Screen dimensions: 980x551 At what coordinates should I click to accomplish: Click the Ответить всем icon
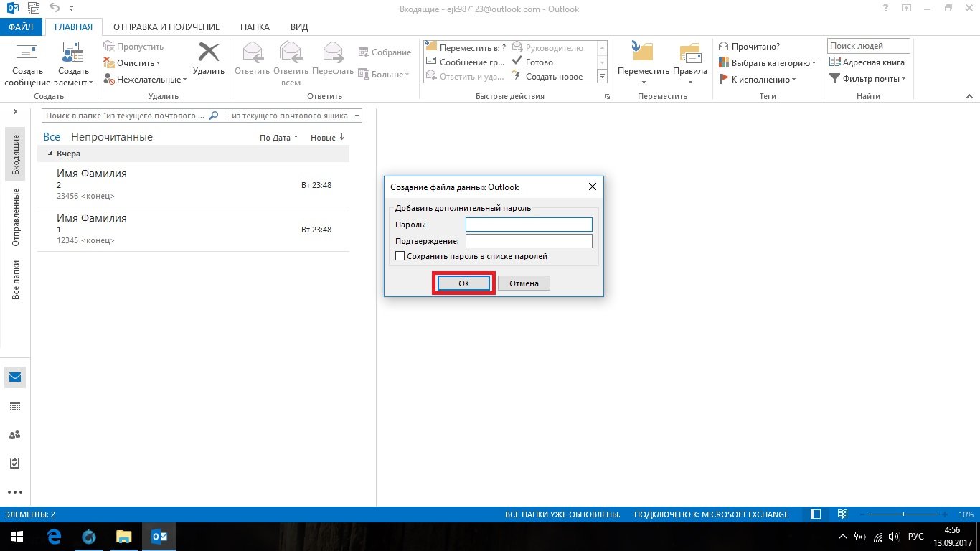coord(291,52)
